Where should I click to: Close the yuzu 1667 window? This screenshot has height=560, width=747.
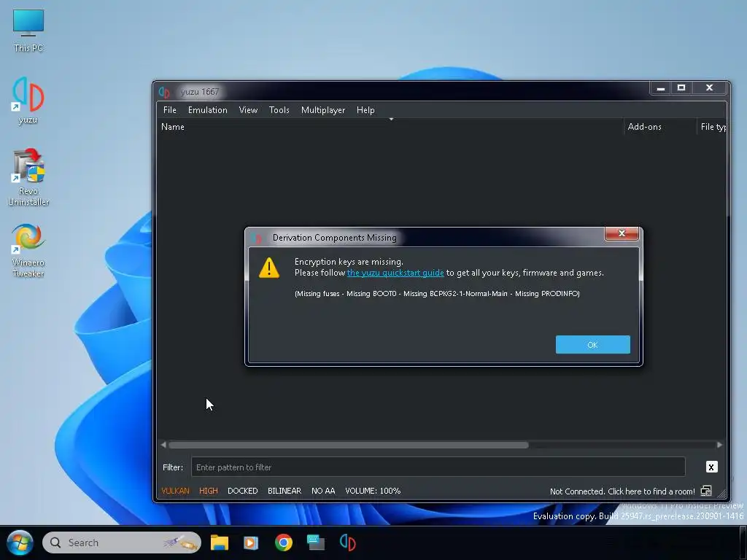(x=709, y=88)
